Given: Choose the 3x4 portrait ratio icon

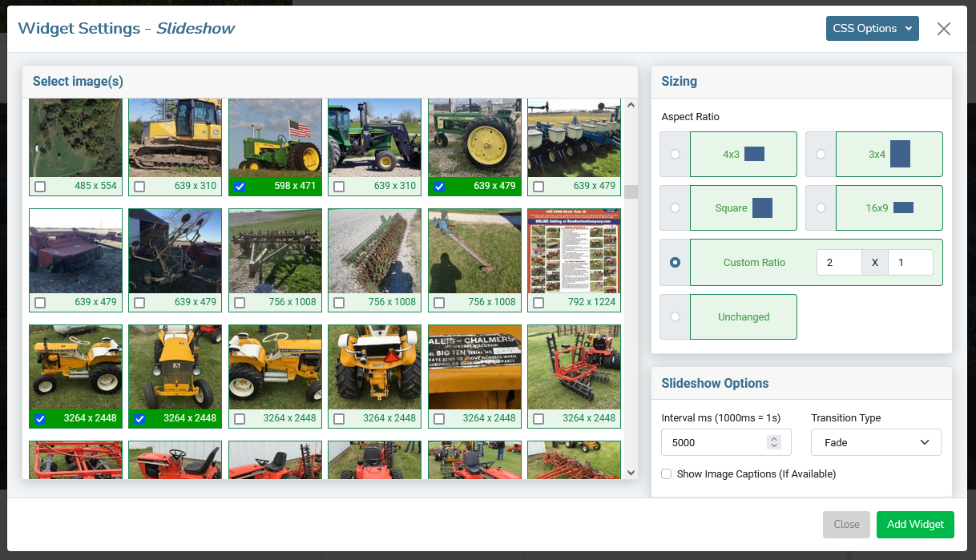Looking at the screenshot, I should click(x=900, y=154).
